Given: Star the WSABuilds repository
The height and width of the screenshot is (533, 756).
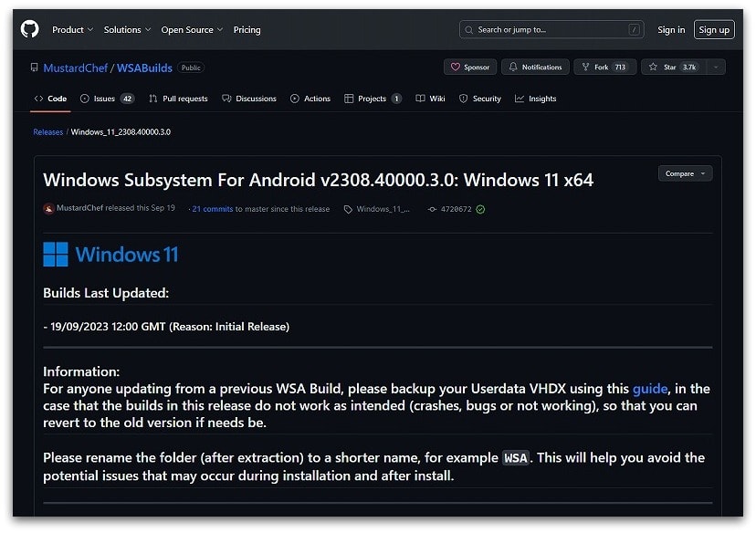Looking at the screenshot, I should [x=674, y=67].
